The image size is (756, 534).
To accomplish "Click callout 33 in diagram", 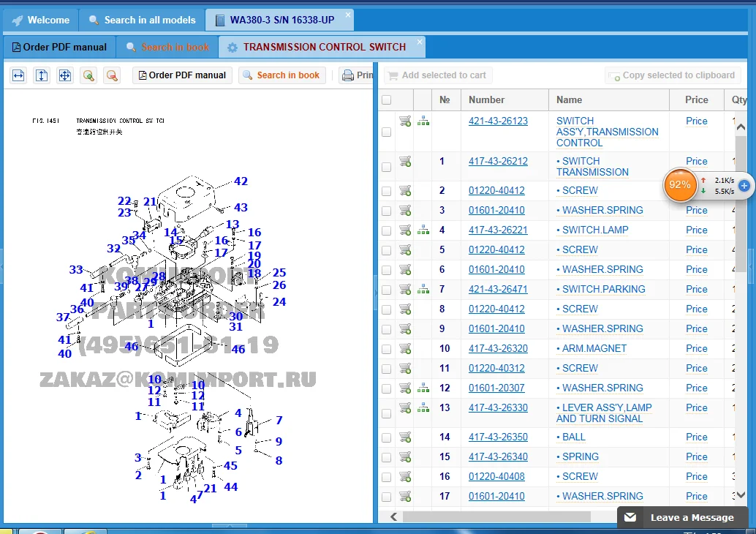I will coord(76,270).
